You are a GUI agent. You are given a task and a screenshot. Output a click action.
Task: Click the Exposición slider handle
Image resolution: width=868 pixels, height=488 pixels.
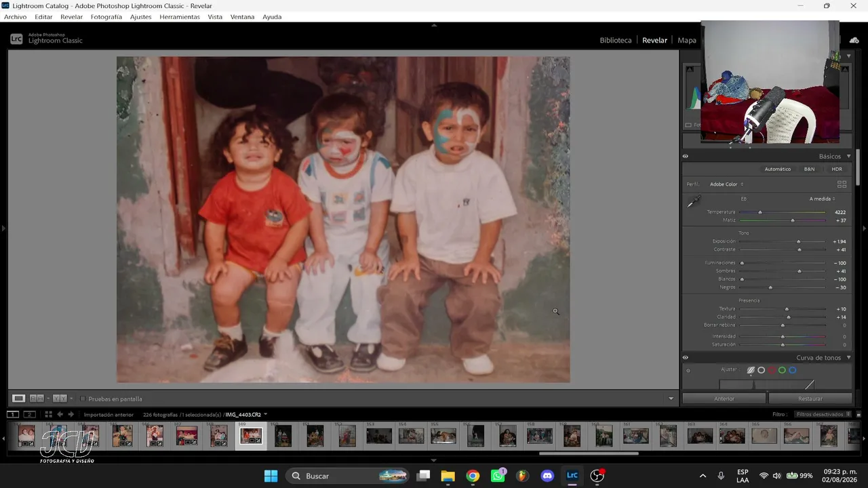[x=798, y=242]
